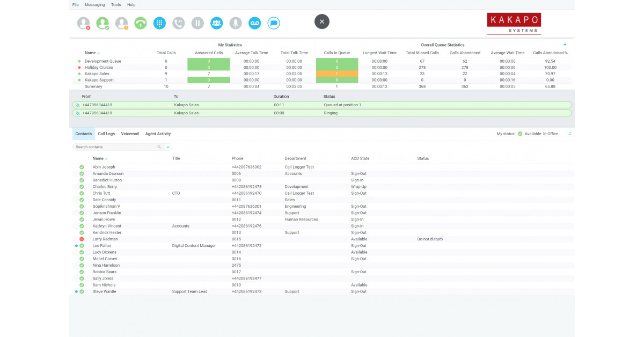This screenshot has width=644, height=337.
Task: Click the orange Calls In Queue indicator for Kakapo Sales
Action: pos(336,74)
